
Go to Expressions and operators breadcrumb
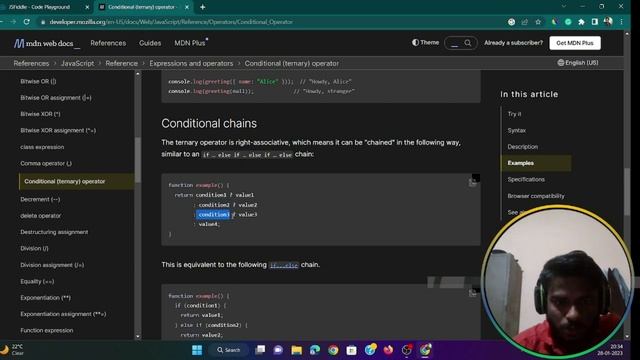point(191,63)
